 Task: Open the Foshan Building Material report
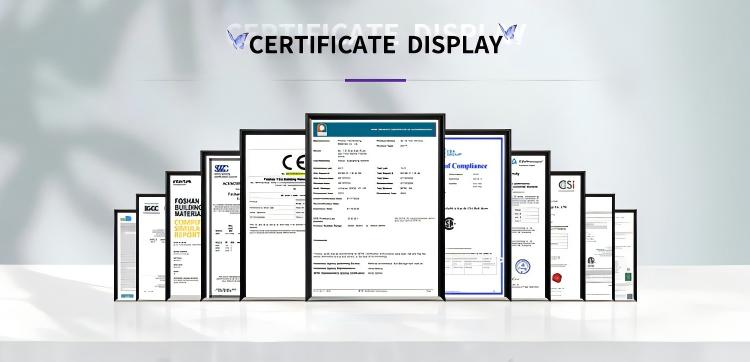pyautogui.click(x=184, y=236)
